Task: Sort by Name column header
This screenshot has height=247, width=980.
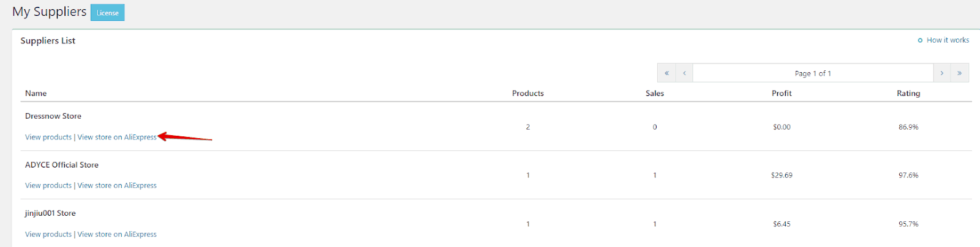Action: (36, 94)
